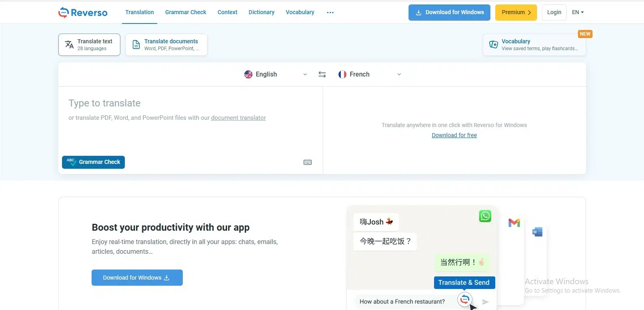Open the Vocabulary saved terms card
Image resolution: width=644 pixels, height=310 pixels.
point(534,45)
